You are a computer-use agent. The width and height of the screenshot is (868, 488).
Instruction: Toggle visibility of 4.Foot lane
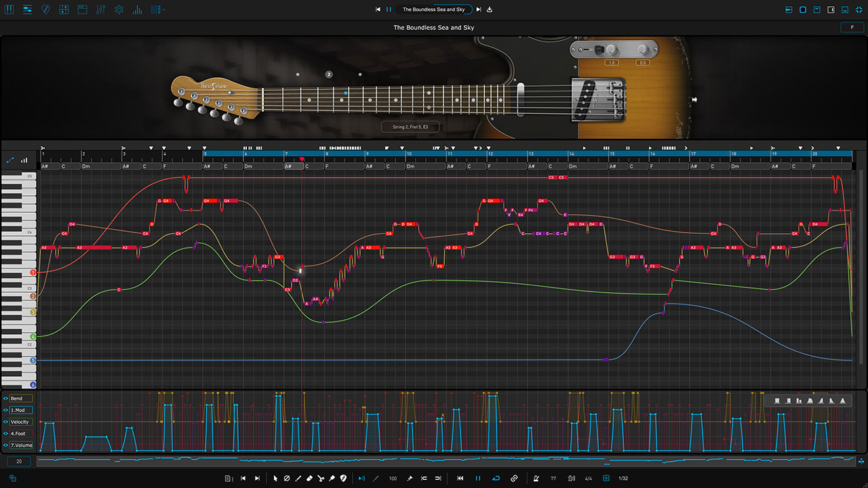click(5, 434)
